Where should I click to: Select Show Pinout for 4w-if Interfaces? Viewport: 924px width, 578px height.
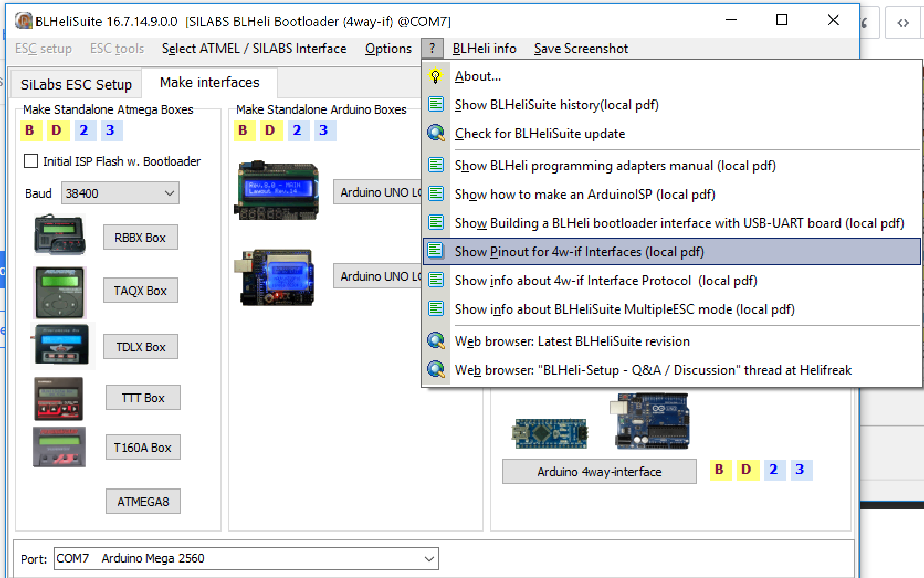tap(579, 252)
